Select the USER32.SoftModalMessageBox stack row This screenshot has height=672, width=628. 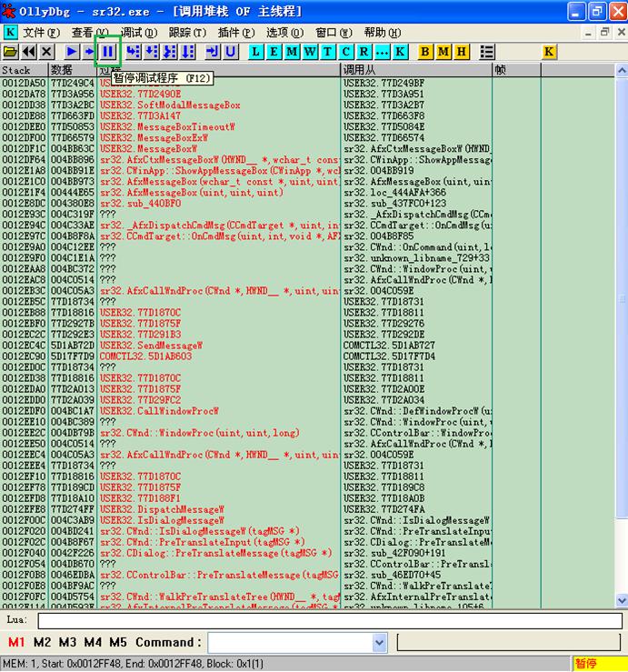(307, 105)
